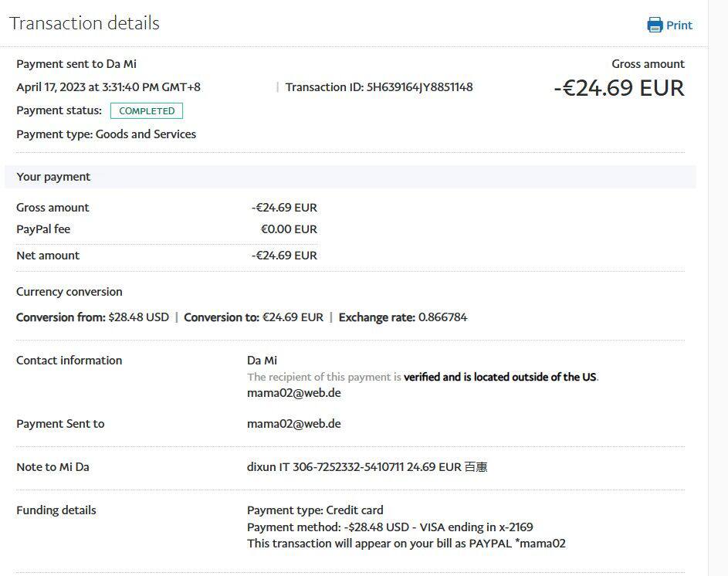Click Conversion from $28.48 USD text
728x576 pixels.
click(93, 317)
